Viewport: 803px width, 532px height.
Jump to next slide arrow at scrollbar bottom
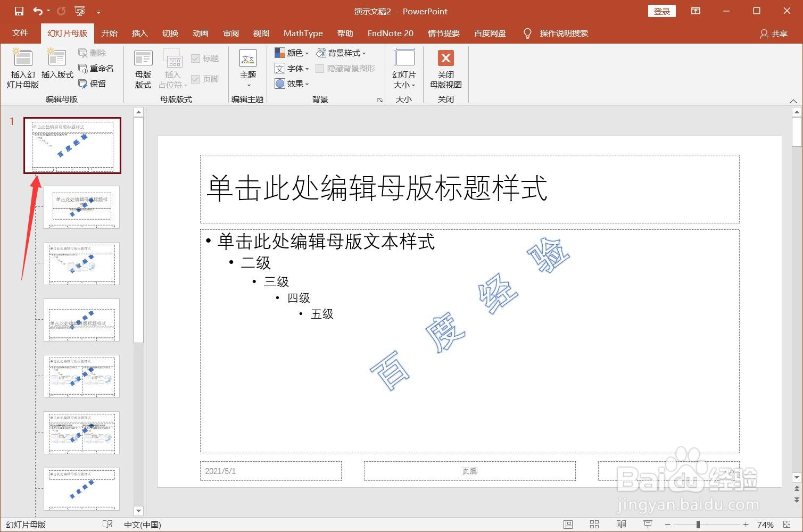coord(797,500)
